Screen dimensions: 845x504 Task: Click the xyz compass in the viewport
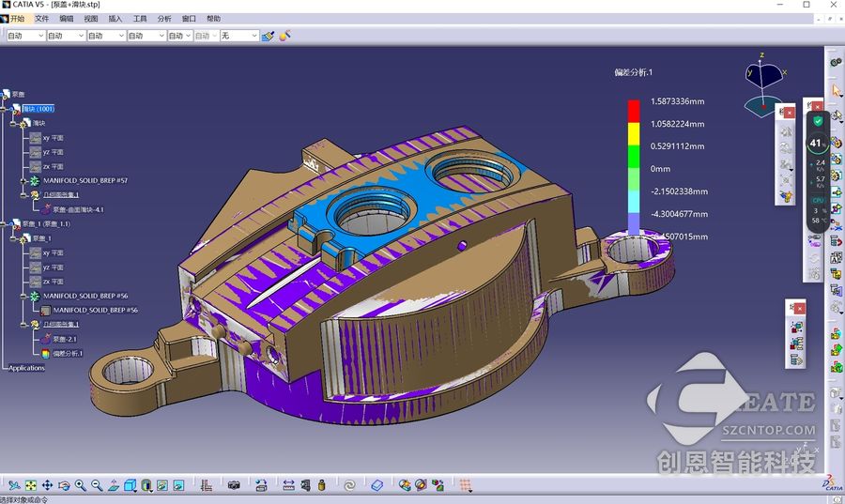coord(765,84)
